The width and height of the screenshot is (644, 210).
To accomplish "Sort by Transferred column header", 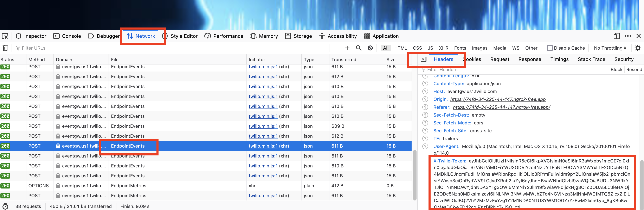I will (356, 60).
